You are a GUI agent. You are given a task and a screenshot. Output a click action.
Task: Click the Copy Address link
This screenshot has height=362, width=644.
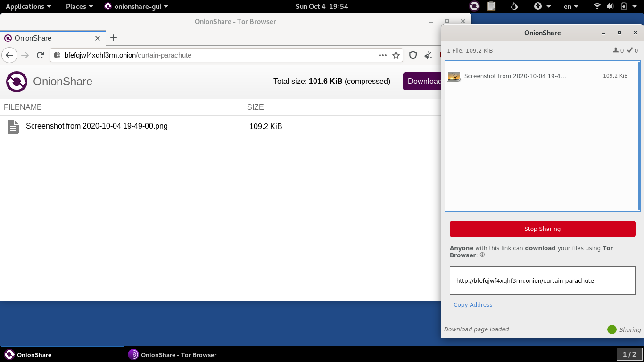click(473, 304)
